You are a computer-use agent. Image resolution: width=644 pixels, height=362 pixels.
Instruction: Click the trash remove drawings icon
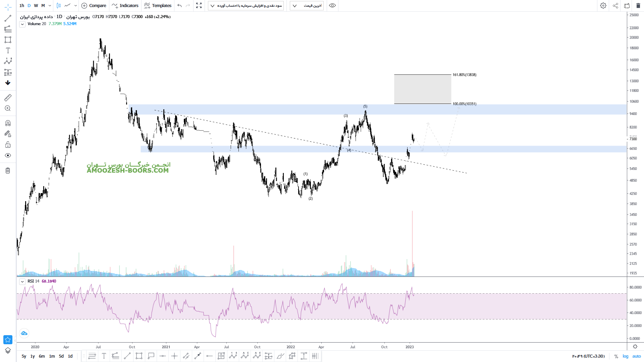pyautogui.click(x=8, y=171)
